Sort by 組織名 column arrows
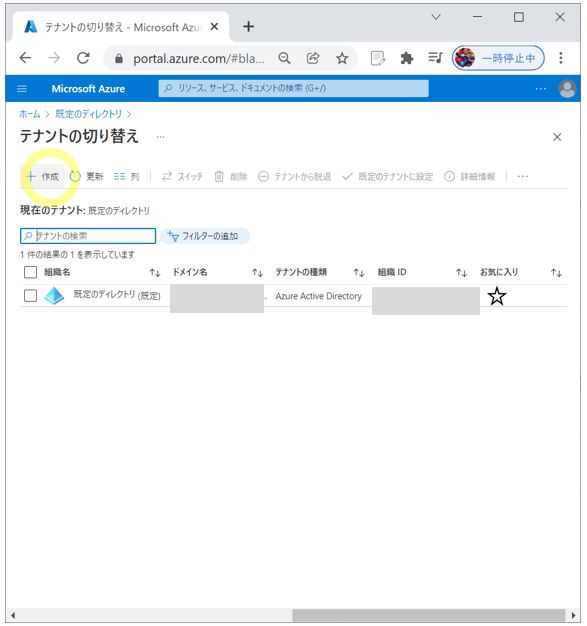The image size is (587, 626). point(155,273)
